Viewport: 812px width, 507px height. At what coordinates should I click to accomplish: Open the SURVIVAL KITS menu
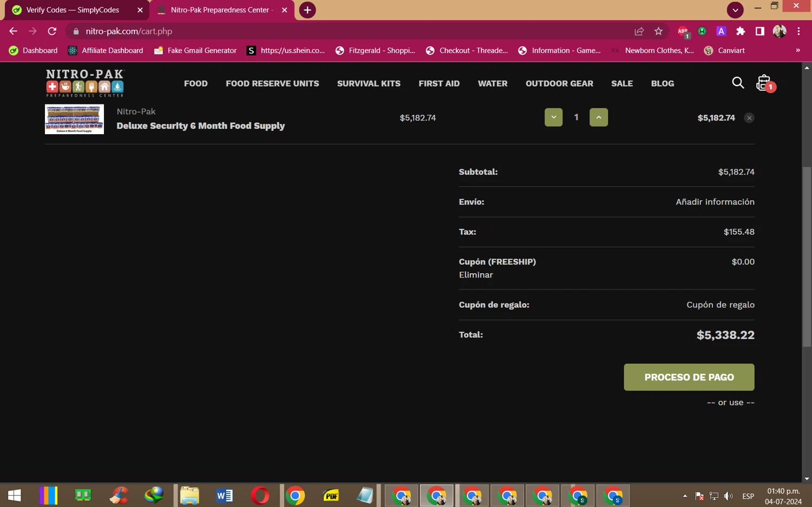coord(369,83)
